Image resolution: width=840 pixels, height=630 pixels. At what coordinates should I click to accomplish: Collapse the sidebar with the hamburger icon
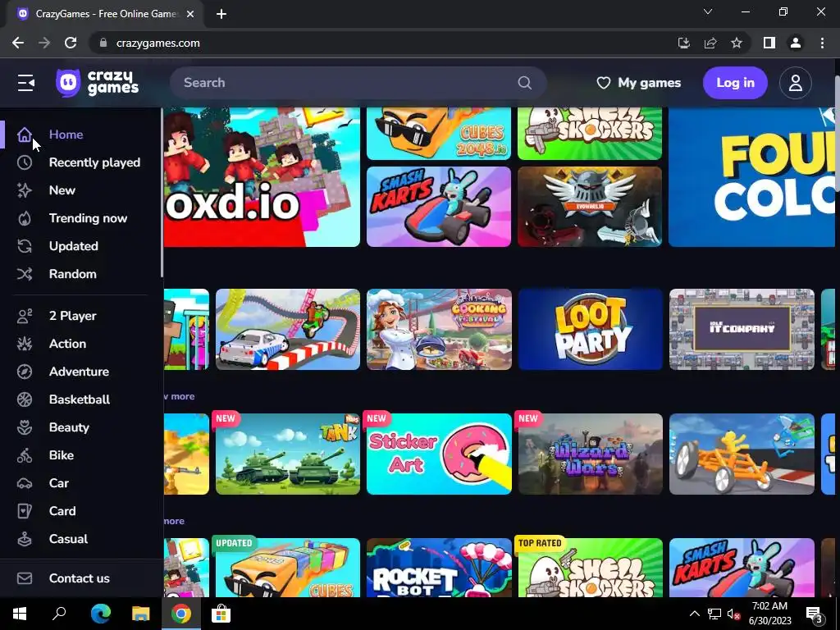coord(25,83)
